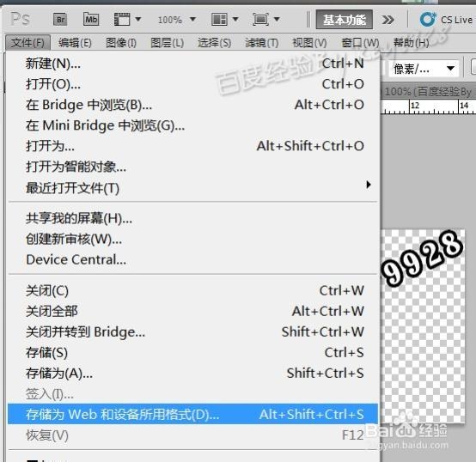Select the 100% document tab
The height and width of the screenshot is (462, 476).
428,91
